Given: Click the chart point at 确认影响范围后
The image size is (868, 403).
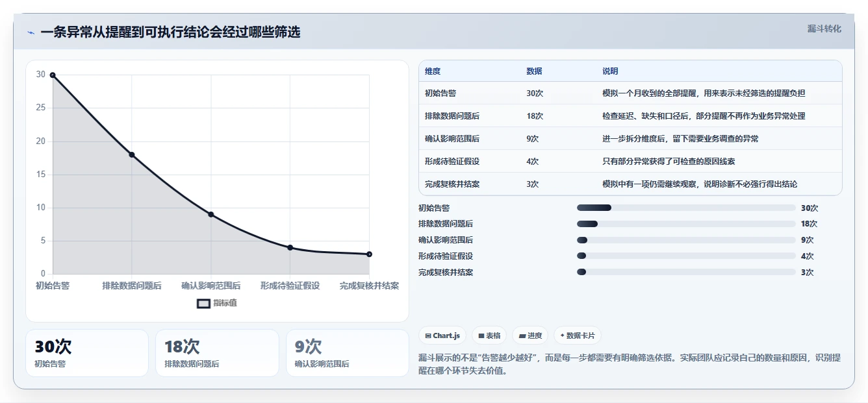Looking at the screenshot, I should tap(211, 214).
